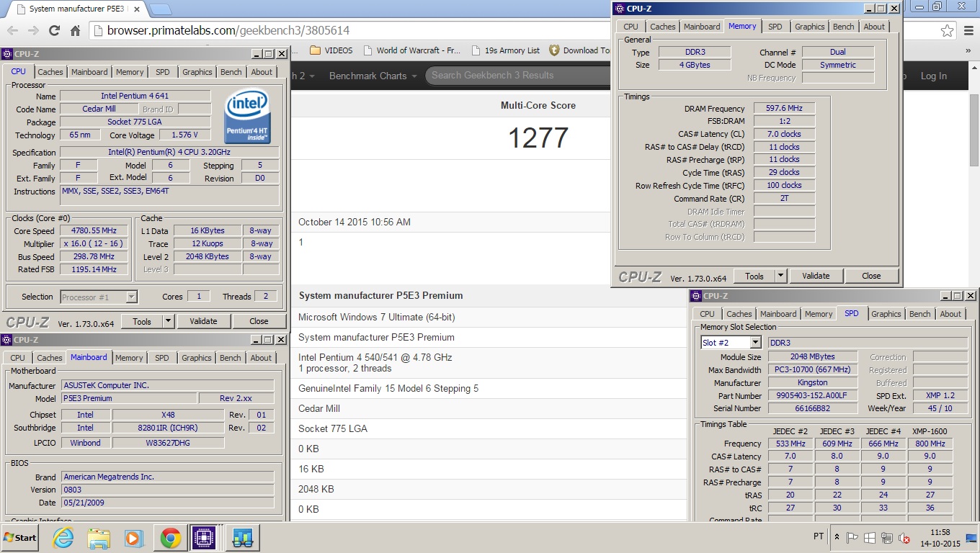The image size is (980, 553).
Task: Click Validate in the Memory window
Action: click(x=816, y=276)
